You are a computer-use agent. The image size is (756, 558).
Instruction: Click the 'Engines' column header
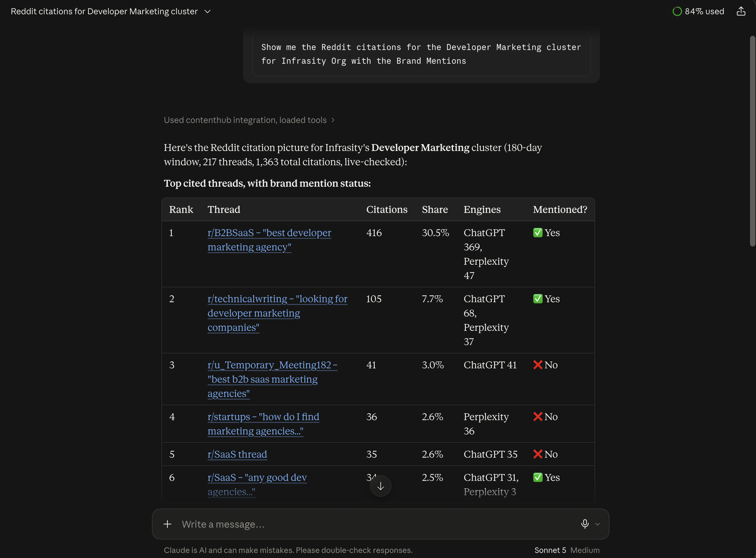point(482,209)
